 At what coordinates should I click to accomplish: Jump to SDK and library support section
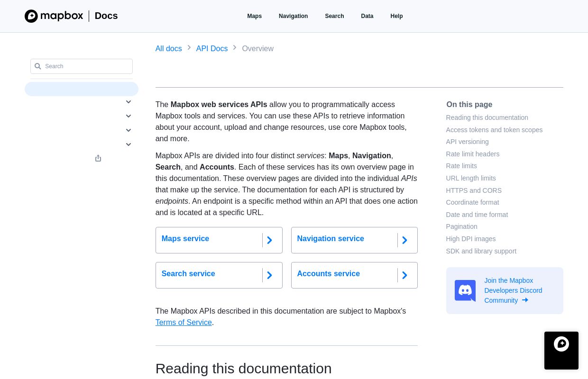point(481,251)
